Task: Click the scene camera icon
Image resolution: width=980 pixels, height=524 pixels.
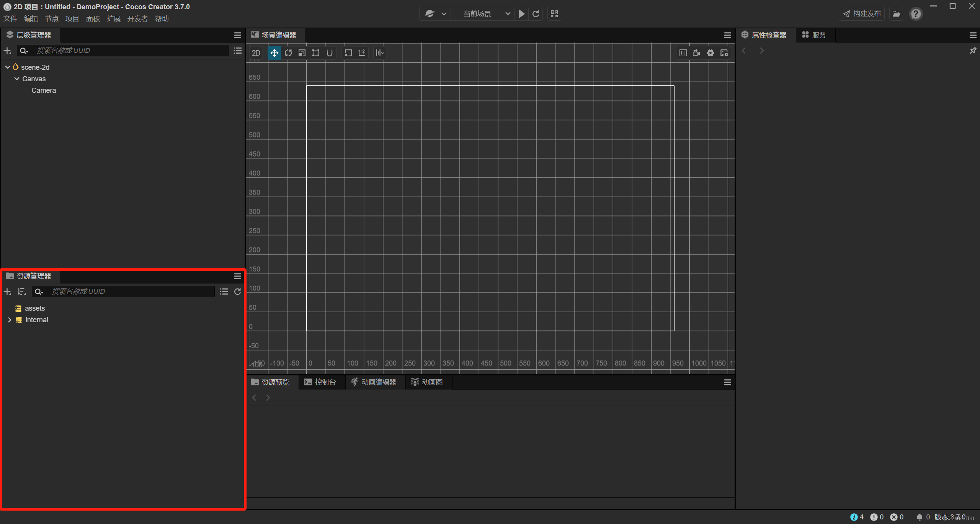Action: [x=696, y=53]
